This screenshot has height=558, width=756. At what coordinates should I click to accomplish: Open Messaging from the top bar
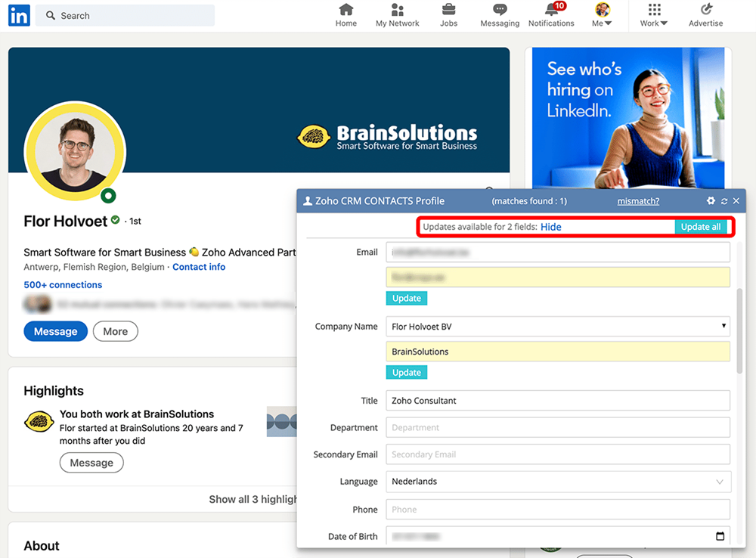pyautogui.click(x=500, y=15)
